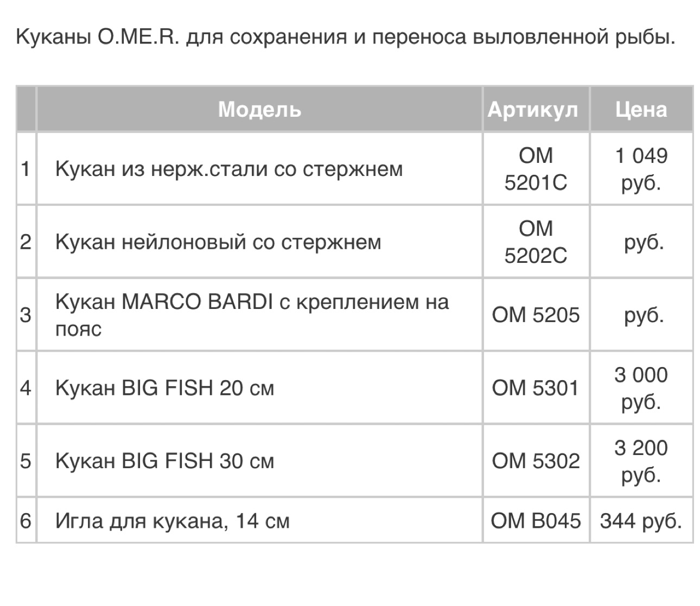The width and height of the screenshot is (700, 606).
Task: Click Игла для кукана, 14 см
Action: click(173, 521)
